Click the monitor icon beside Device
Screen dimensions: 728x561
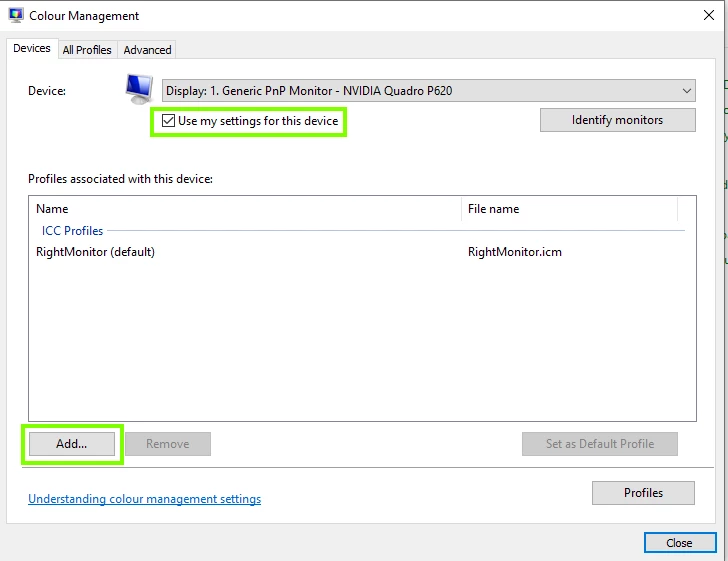tap(139, 89)
